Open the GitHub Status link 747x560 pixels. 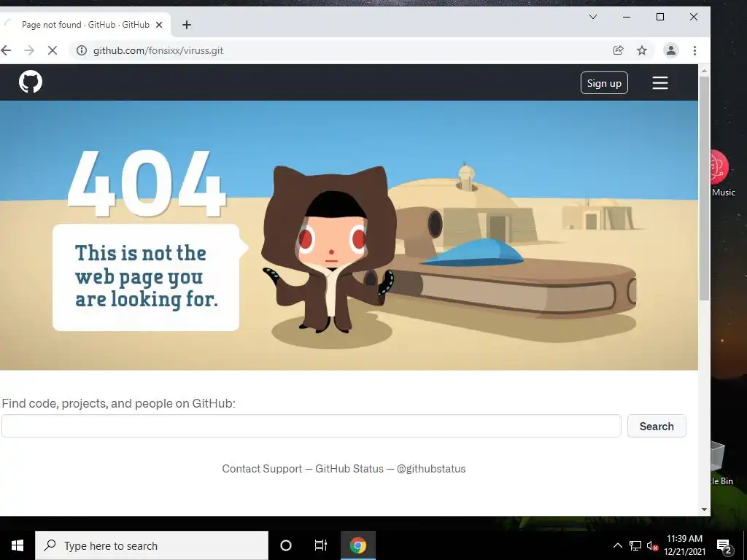pos(349,469)
